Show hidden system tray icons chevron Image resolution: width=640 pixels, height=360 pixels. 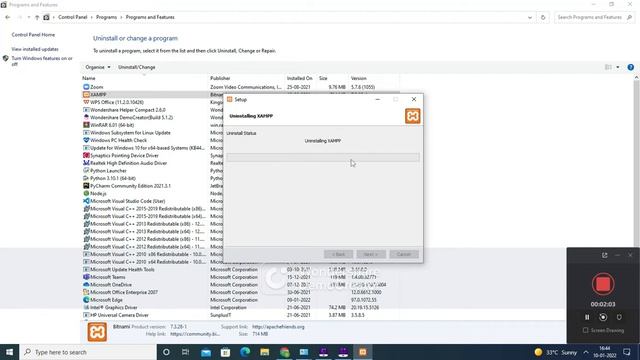[586, 352]
